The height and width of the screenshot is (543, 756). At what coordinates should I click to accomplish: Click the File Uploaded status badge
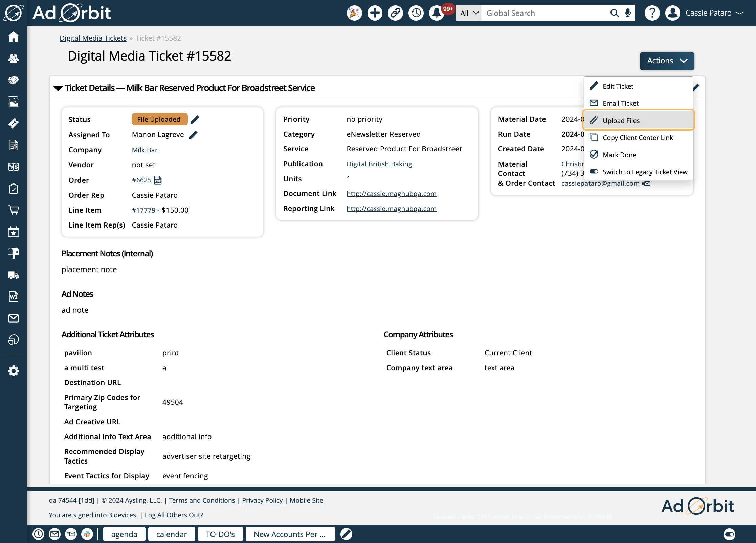159,119
